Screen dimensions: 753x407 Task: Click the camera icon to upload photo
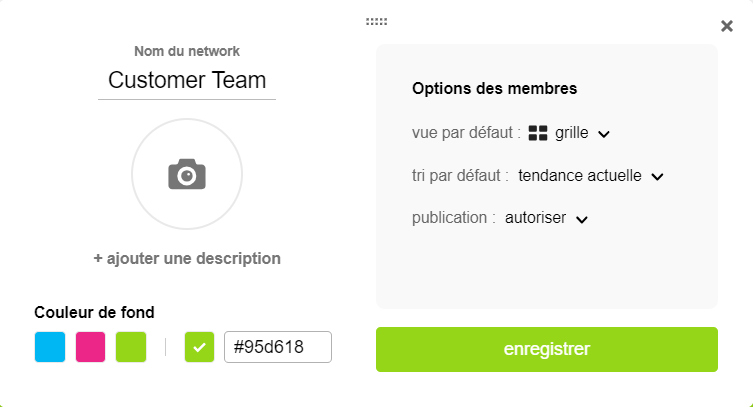pos(187,175)
